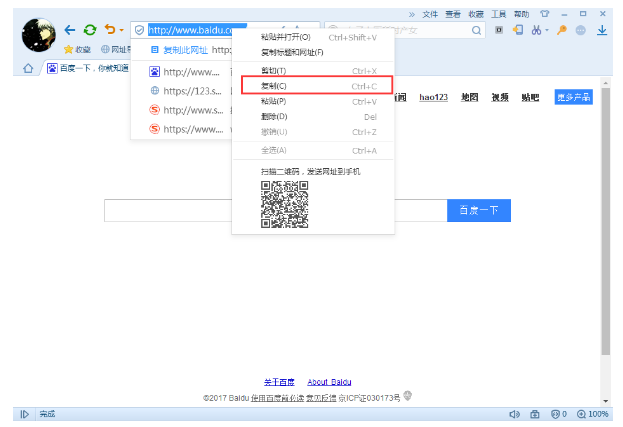Choose 撤销(U) in context menu
The height and width of the screenshot is (427, 623).
click(313, 132)
